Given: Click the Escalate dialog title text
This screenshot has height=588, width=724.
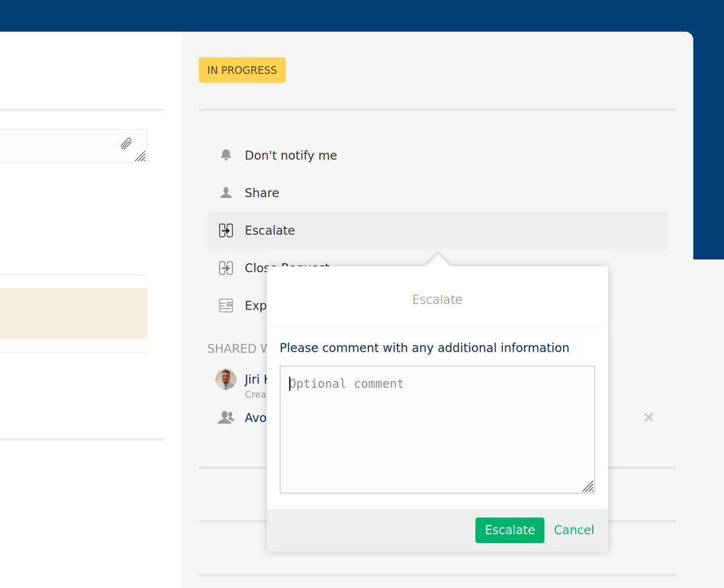Looking at the screenshot, I should (437, 299).
